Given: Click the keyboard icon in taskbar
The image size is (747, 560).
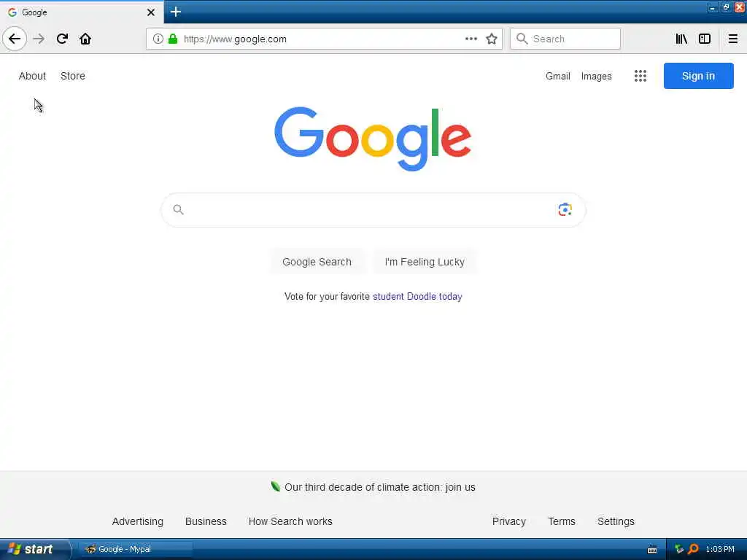Looking at the screenshot, I should 652,550.
